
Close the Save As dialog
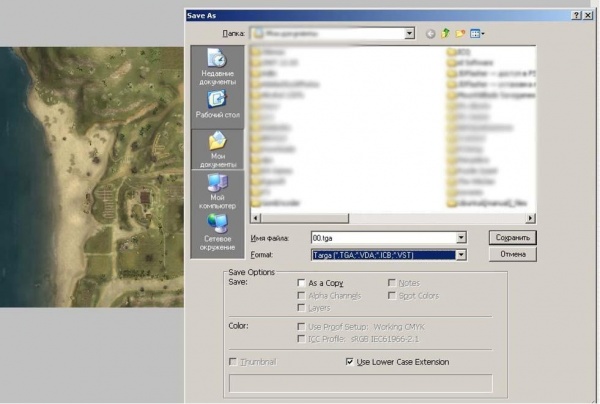pos(588,15)
